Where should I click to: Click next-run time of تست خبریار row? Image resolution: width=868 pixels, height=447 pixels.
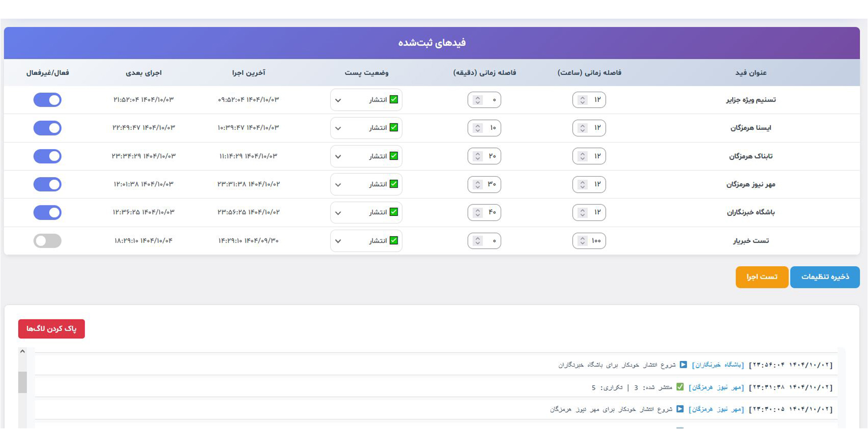click(143, 241)
